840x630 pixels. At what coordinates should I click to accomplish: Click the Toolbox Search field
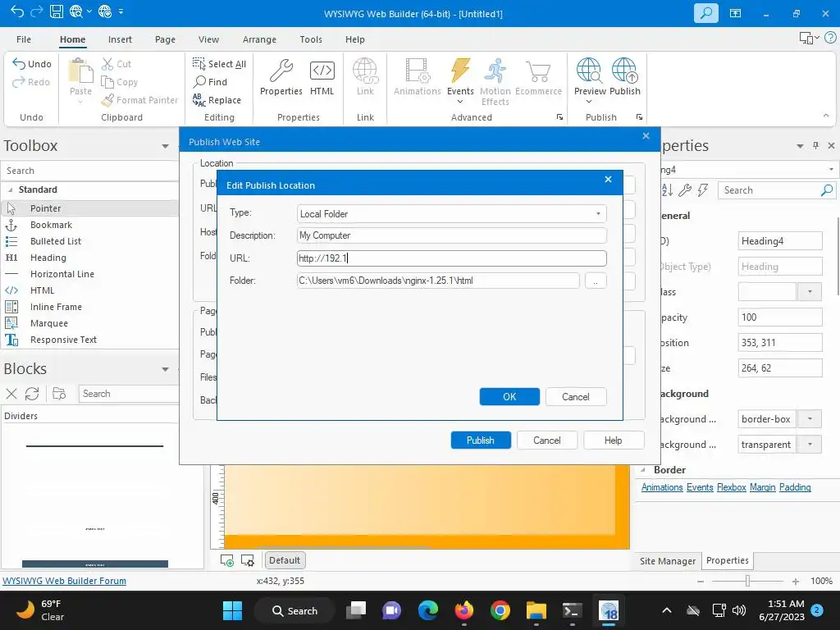point(90,171)
